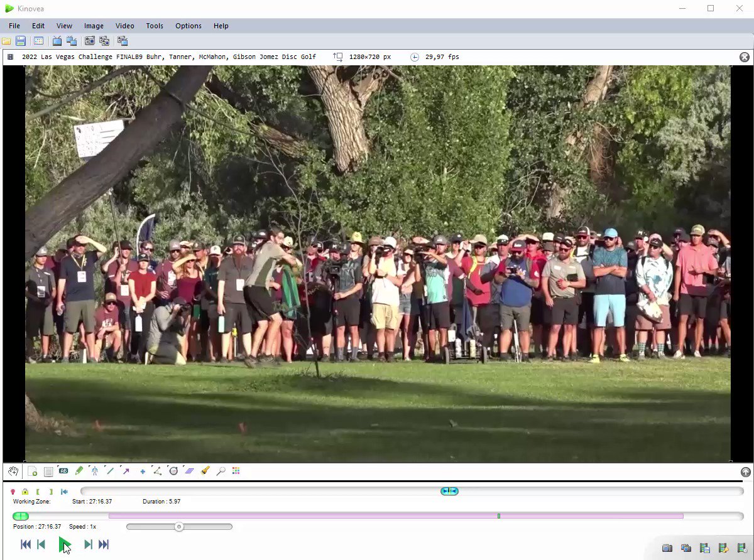The height and width of the screenshot is (560, 754).
Task: Select the line drawing tool
Action: (110, 470)
